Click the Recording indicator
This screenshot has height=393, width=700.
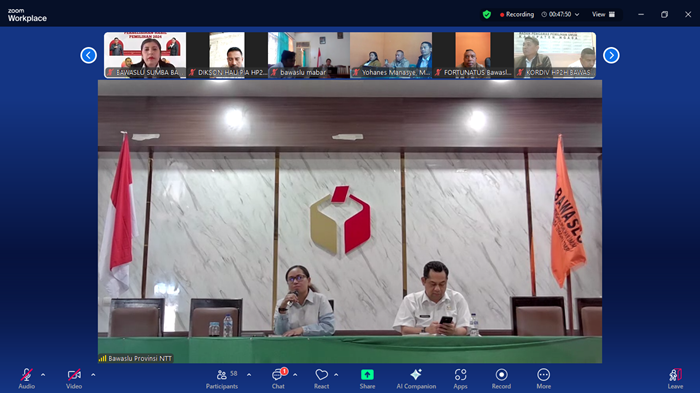[517, 14]
